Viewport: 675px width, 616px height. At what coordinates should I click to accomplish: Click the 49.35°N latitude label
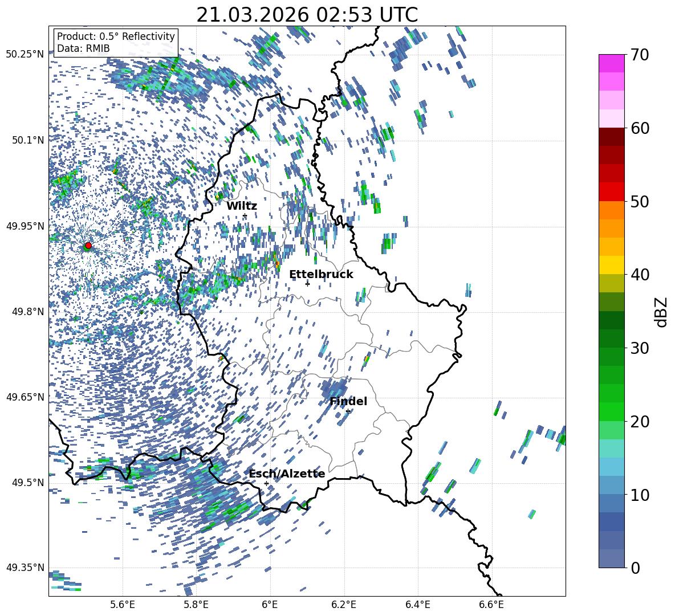(x=25, y=568)
